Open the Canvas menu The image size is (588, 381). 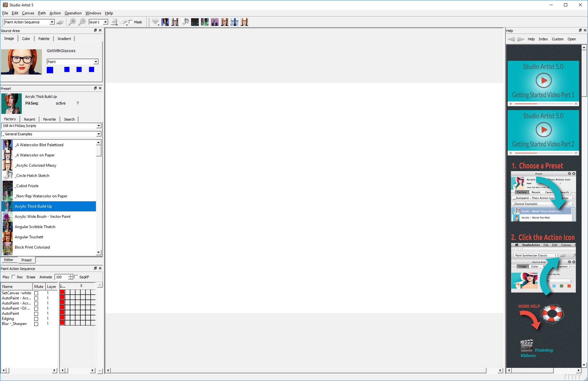28,13
